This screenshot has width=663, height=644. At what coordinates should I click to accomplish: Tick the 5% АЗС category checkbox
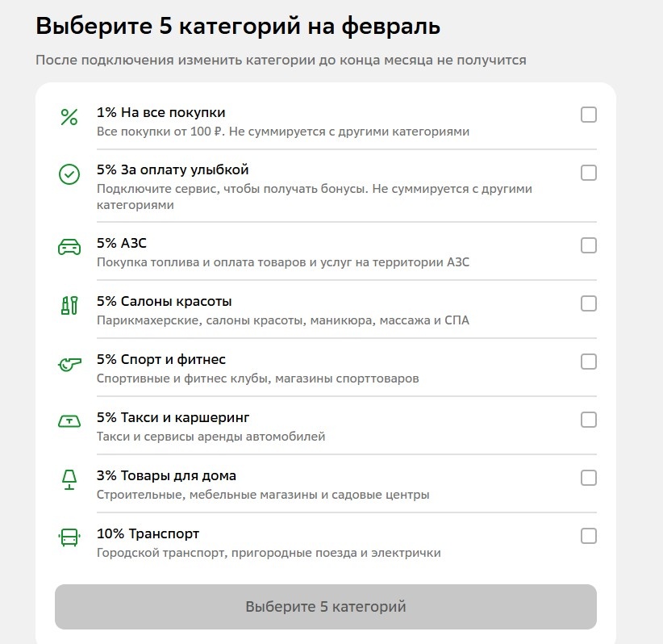pyautogui.click(x=589, y=245)
